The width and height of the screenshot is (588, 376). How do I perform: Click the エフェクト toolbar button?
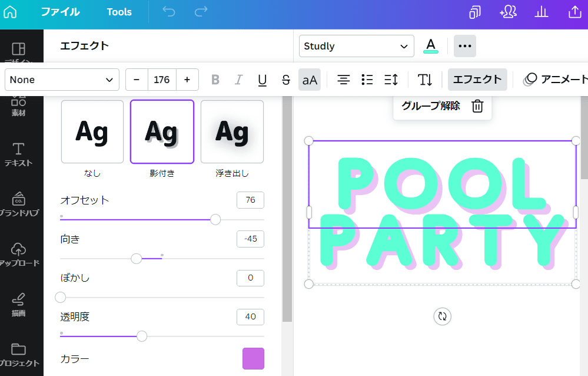pyautogui.click(x=477, y=80)
